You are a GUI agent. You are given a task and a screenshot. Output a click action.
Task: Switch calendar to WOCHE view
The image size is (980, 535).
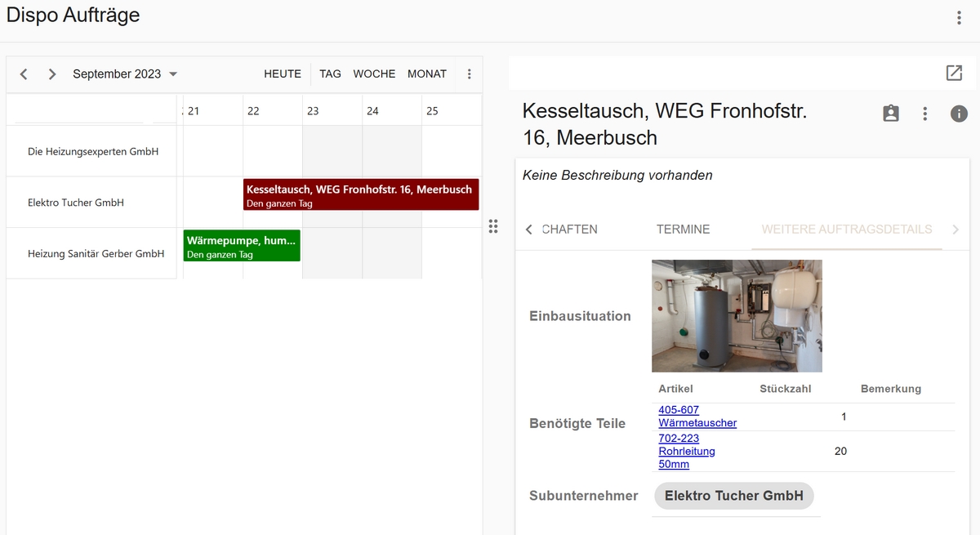click(x=374, y=73)
